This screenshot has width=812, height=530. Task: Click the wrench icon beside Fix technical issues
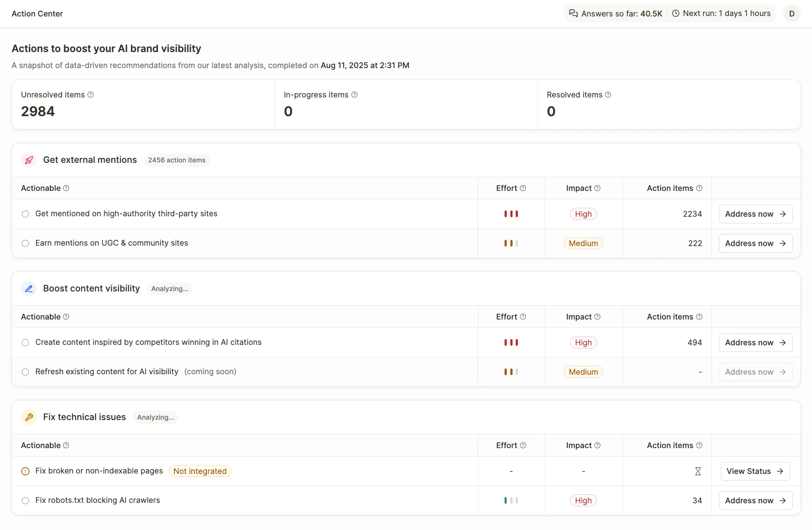click(x=29, y=417)
